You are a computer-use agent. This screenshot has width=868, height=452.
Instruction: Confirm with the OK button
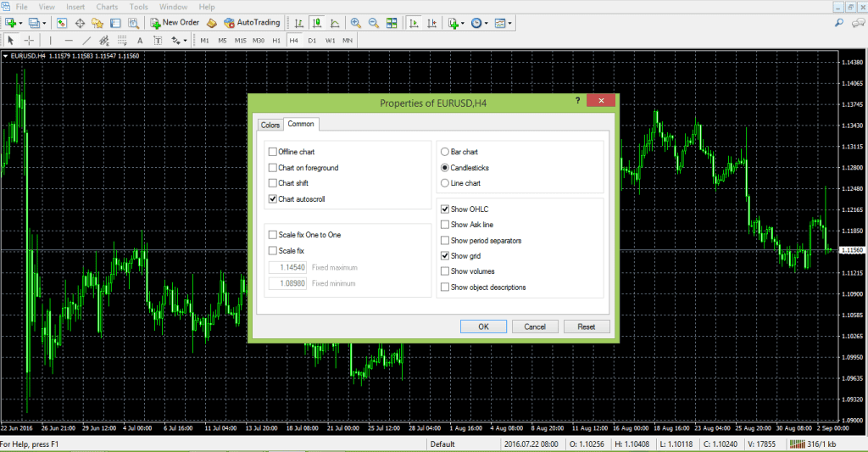[x=483, y=326]
